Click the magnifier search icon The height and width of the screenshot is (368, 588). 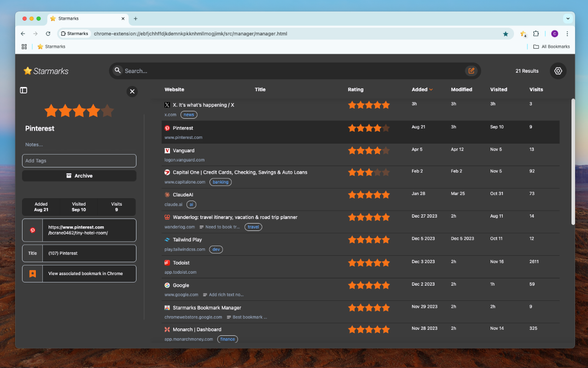118,70
